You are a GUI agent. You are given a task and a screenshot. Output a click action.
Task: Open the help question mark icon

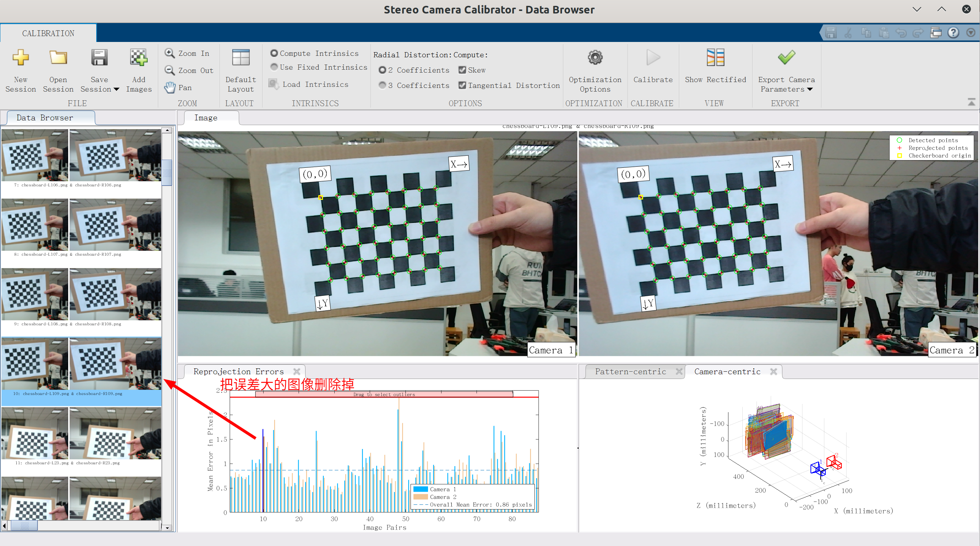[x=953, y=33]
